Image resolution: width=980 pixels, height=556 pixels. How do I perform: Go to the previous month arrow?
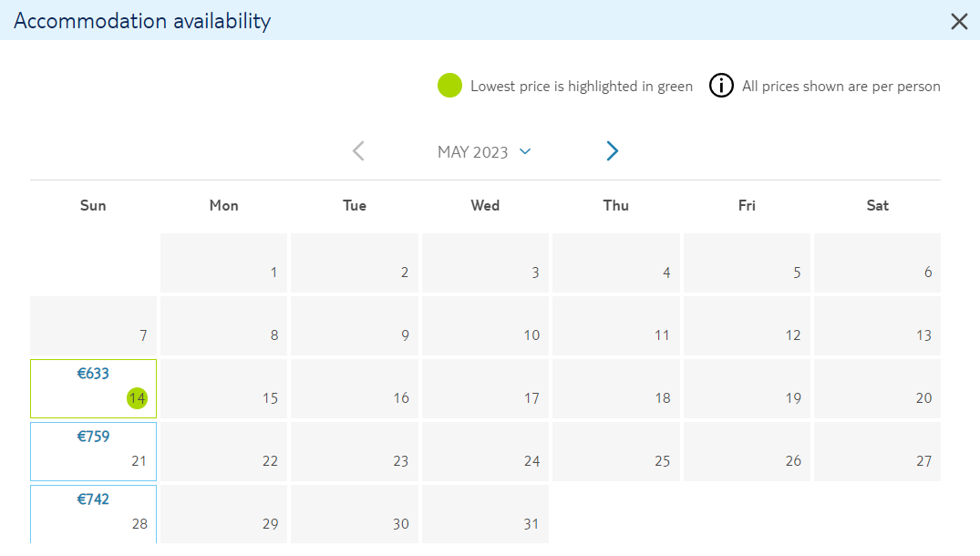358,150
